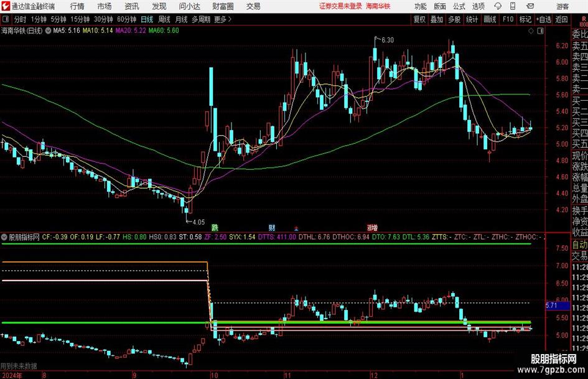Viewport: 588px width, 379px height.
Task: Switch to 月线 monthly tab
Action: point(181,19)
